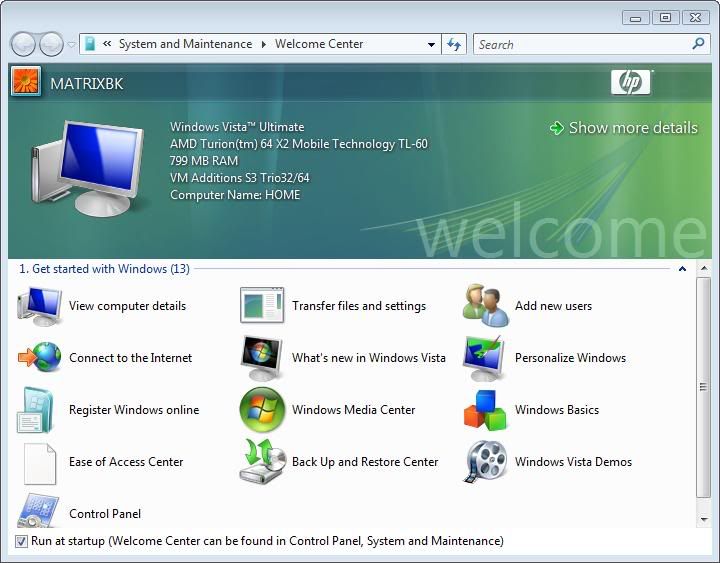Screen dimensions: 720x563
Task: Click inside the Search input box
Action: coord(580,44)
